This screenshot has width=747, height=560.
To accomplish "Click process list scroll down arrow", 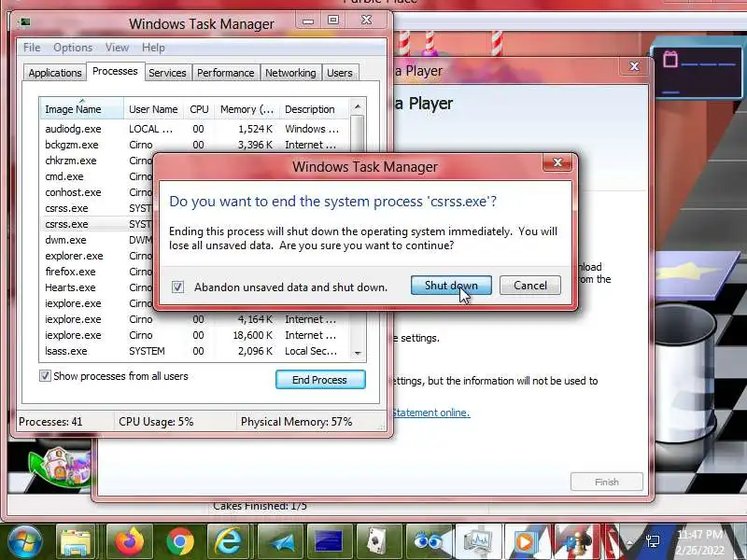I will 358,353.
